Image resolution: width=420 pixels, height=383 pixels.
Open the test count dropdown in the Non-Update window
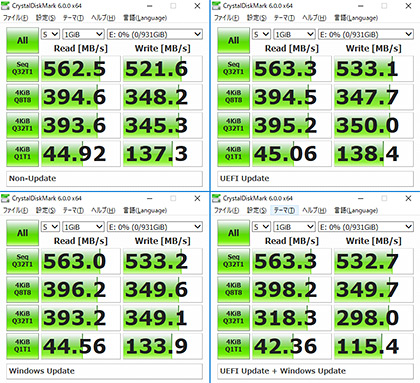(50, 34)
